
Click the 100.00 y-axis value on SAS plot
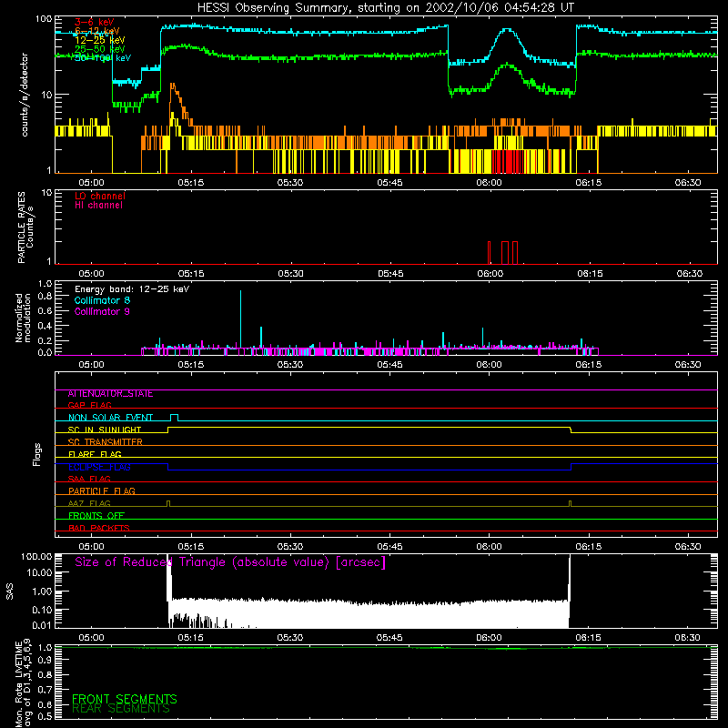(36, 556)
